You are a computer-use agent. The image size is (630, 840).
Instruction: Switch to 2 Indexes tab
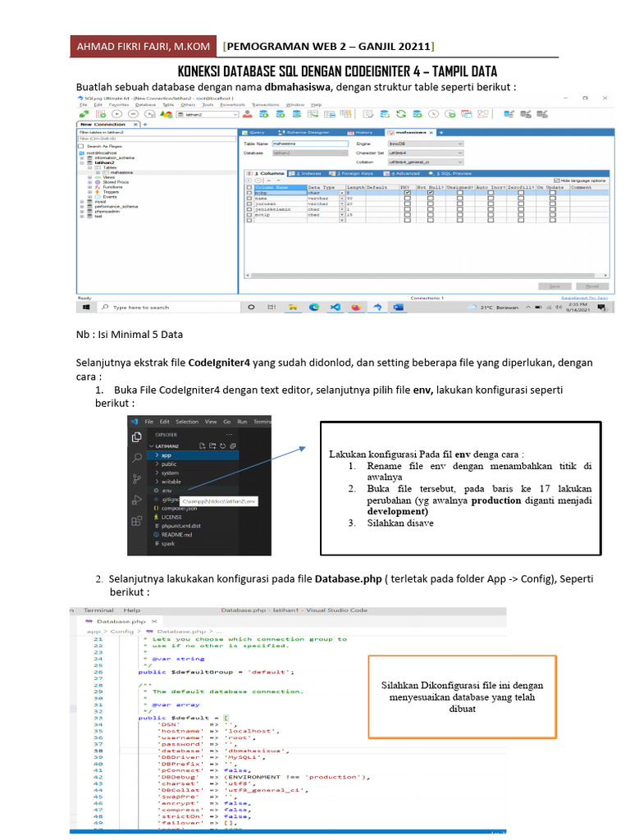click(x=305, y=174)
